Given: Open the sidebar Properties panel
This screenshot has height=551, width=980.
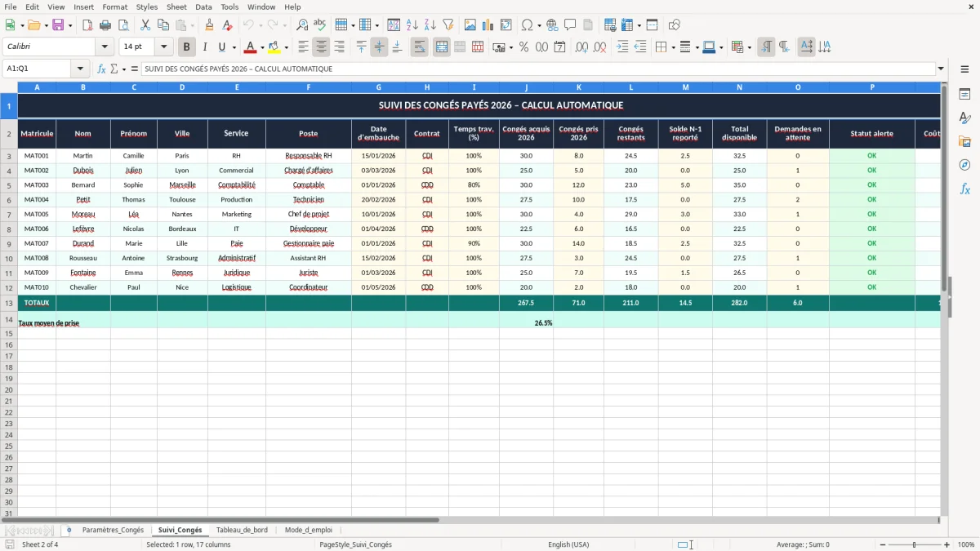Looking at the screenshot, I should point(964,94).
